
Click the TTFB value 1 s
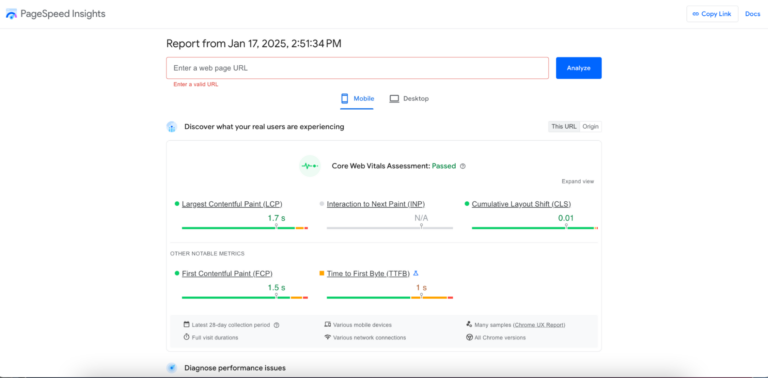pyautogui.click(x=421, y=288)
